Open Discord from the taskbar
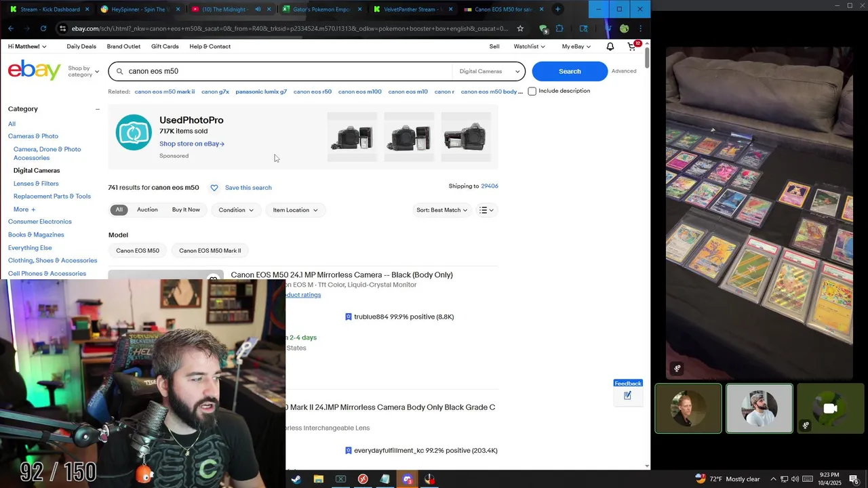The image size is (868, 488). click(407, 479)
